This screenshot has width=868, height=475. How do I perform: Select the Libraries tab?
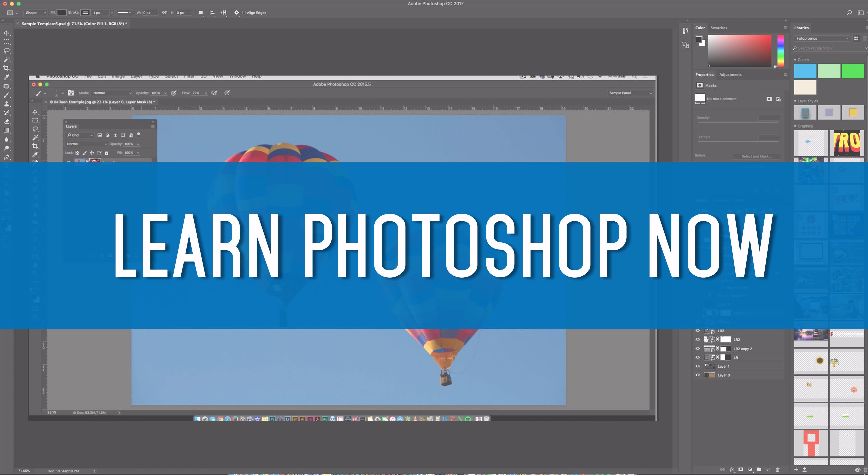[x=801, y=28]
